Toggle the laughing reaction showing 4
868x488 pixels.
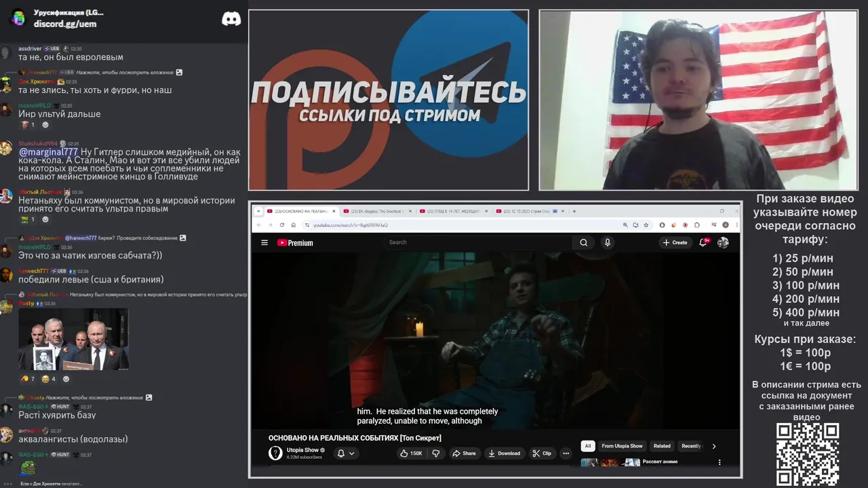[49, 379]
